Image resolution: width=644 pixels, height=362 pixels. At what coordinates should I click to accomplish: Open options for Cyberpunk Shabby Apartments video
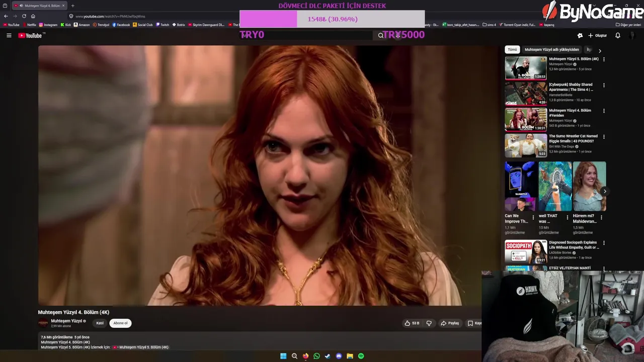pos(604,85)
